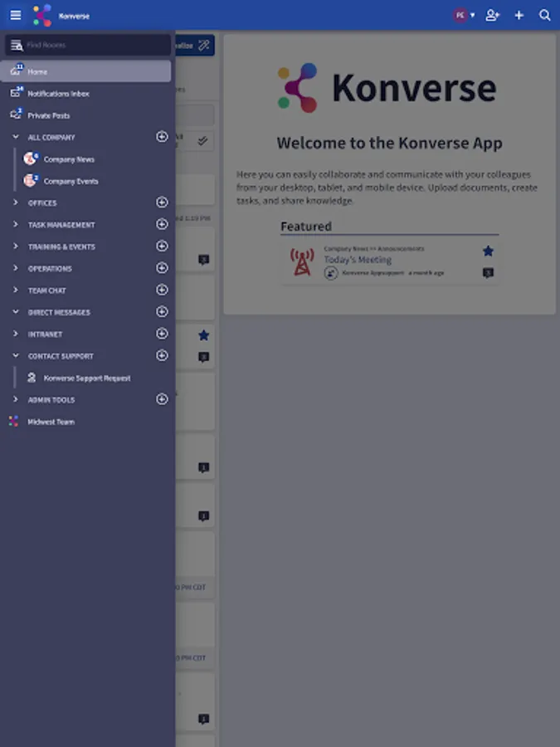Image resolution: width=560 pixels, height=747 pixels.
Task: Expand the TRAINING & EVENTS section
Action: click(16, 247)
